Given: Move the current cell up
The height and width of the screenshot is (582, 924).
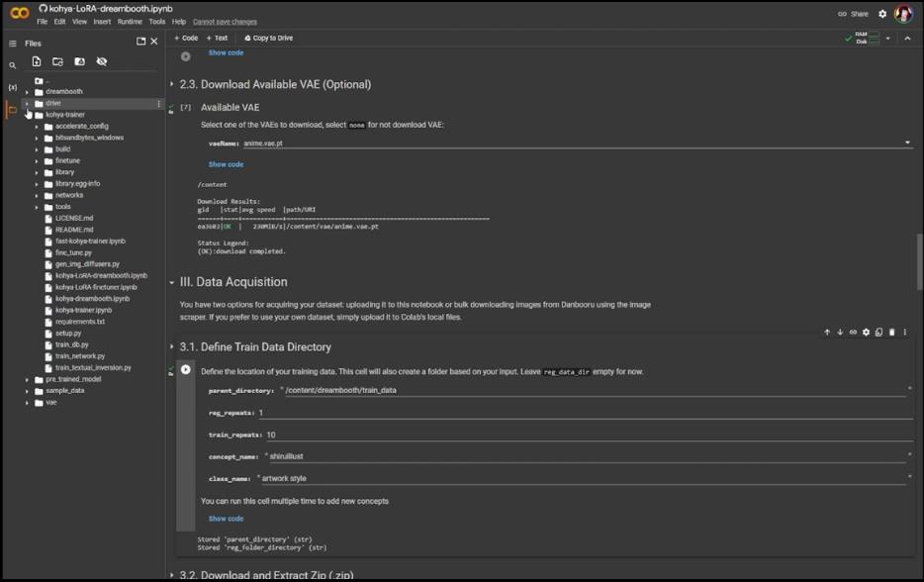Looking at the screenshot, I should coord(827,333).
